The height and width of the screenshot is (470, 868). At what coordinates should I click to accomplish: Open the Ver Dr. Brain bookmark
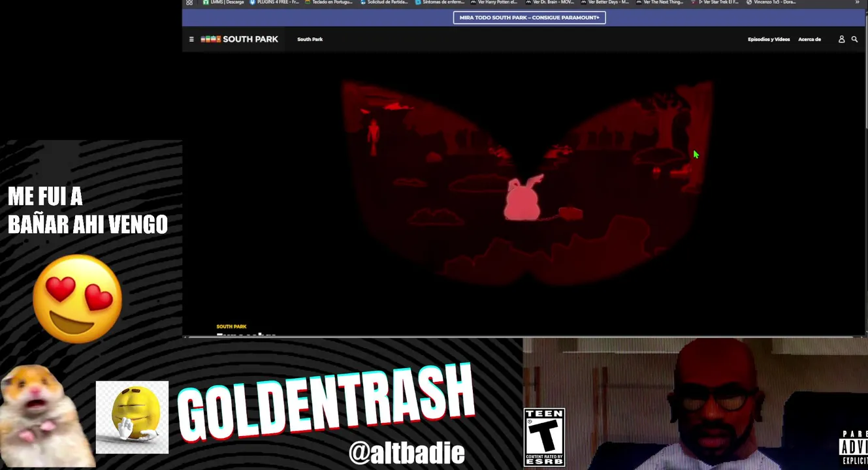(x=549, y=3)
